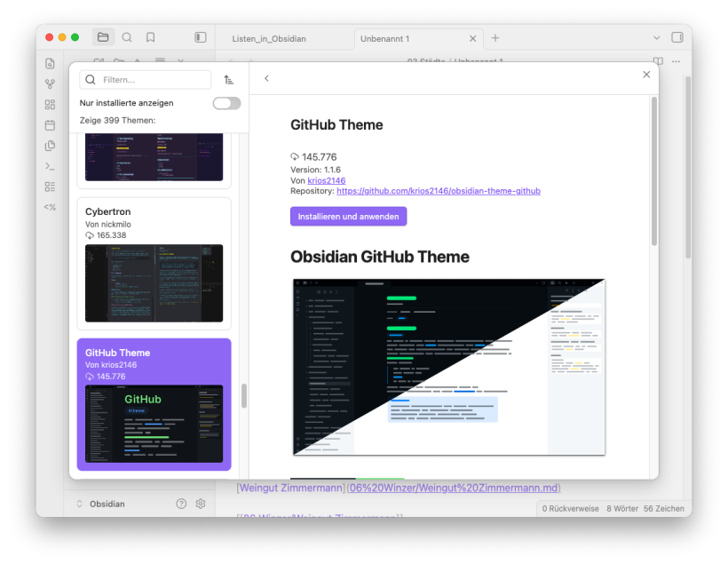Viewport: 728px width, 564px height.
Task: Click the search icon in top bar
Action: (x=127, y=37)
